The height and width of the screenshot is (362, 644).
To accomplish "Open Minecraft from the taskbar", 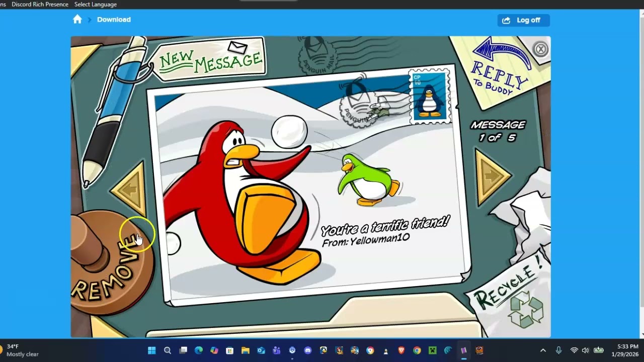I will tap(433, 350).
